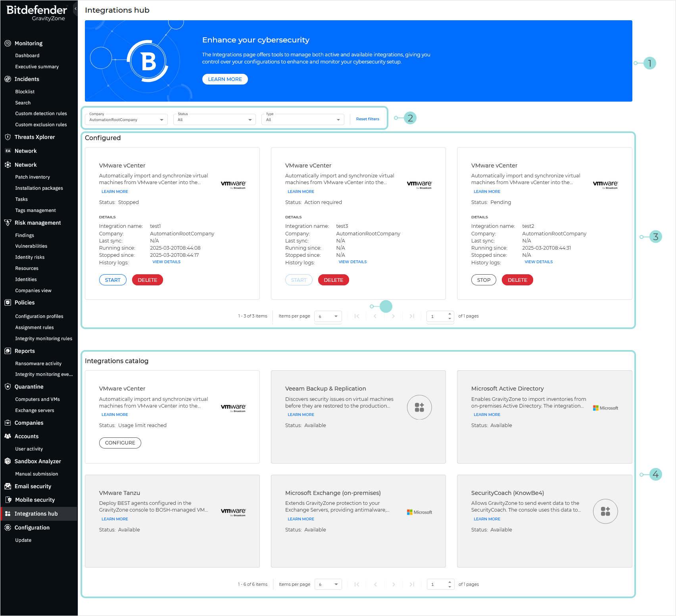Collapse the sidebar with the arrow
This screenshot has height=616, width=676.
tap(75, 8)
